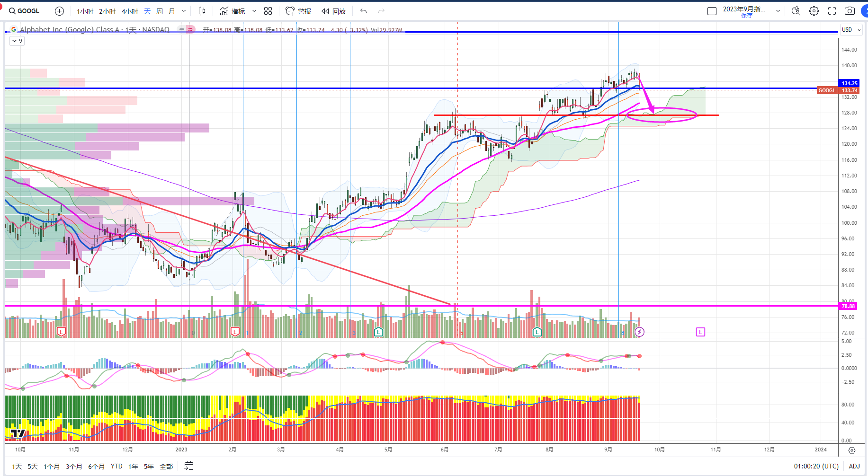
Task: Click the red earnings E marker in early February
Action: 235,332
